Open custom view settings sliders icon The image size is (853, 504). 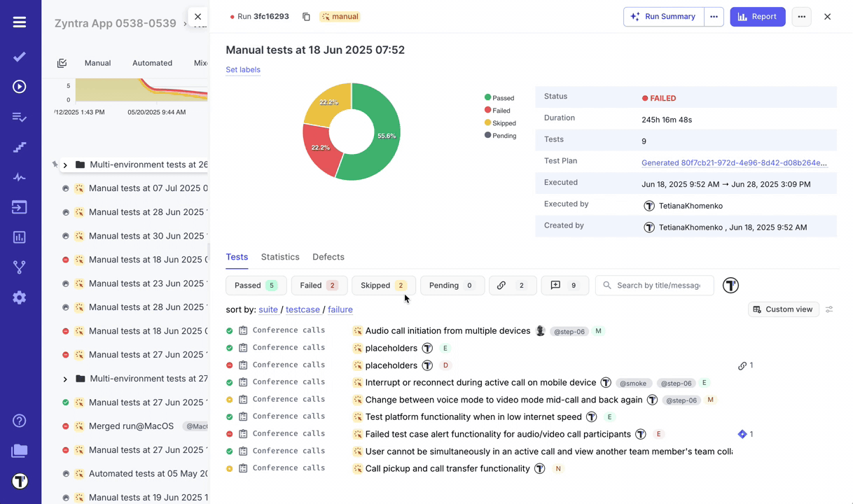point(829,309)
